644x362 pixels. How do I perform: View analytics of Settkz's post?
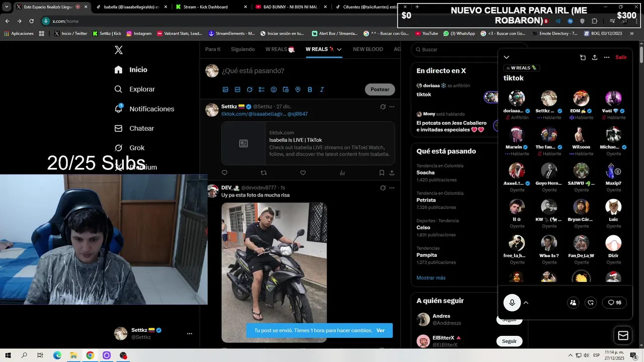342,173
